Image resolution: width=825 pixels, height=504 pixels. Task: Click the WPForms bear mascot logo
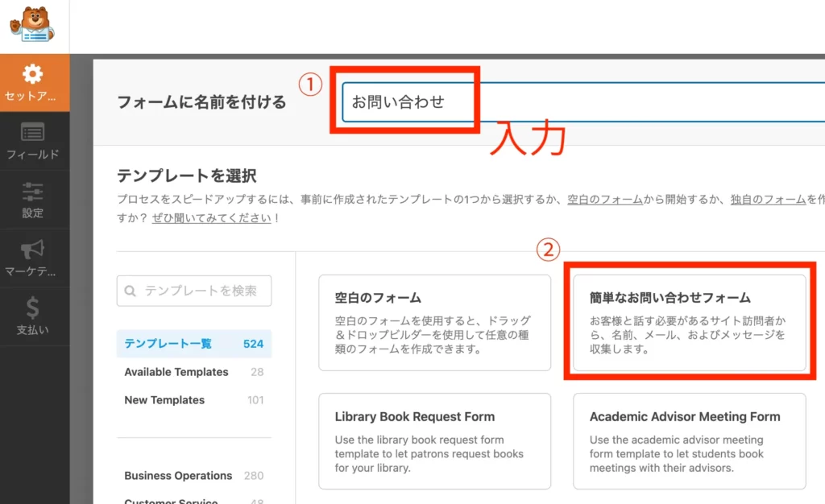32,24
